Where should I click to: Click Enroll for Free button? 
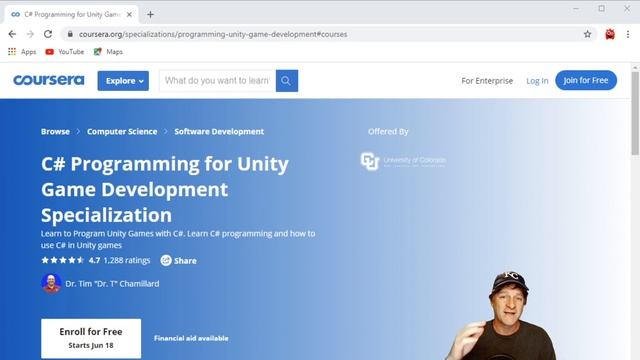pos(91,338)
